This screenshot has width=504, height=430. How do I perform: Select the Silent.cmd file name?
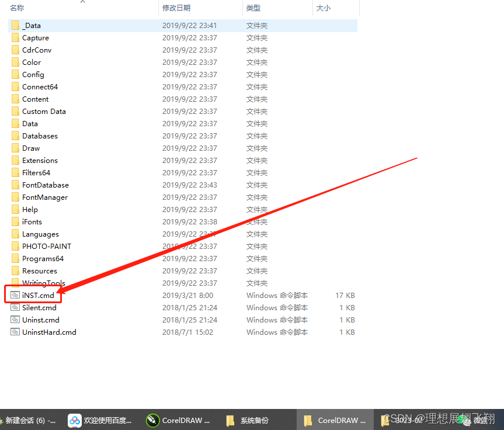coord(39,307)
